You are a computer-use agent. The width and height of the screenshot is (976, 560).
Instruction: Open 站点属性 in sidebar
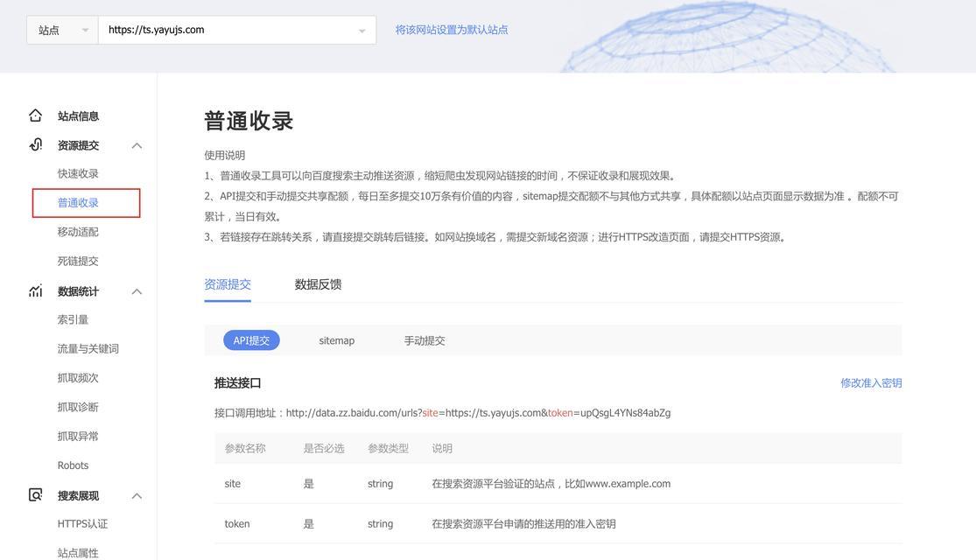click(78, 553)
